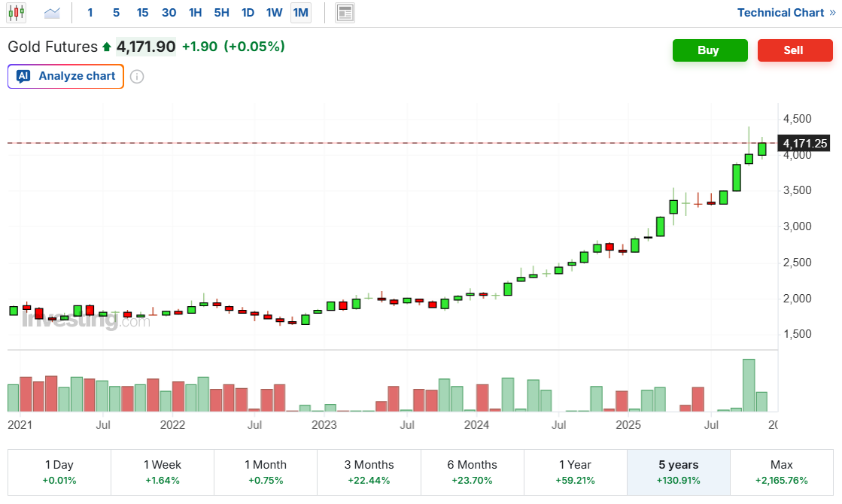Click the 4,171.25 current price label
This screenshot has width=842, height=504.
click(804, 143)
